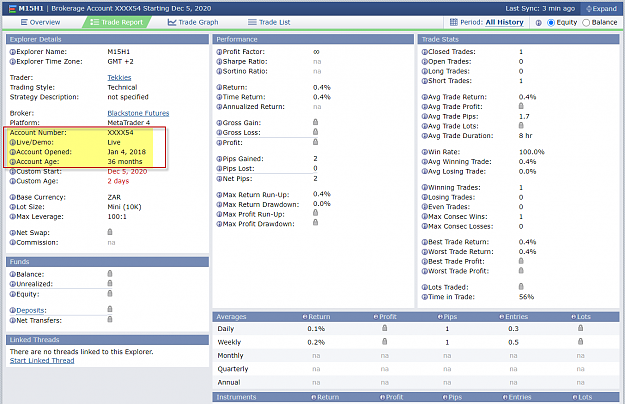Screen dimensions: 625x404
Task: Click lock icon for Best Trade Profit
Action: [x=521, y=261]
